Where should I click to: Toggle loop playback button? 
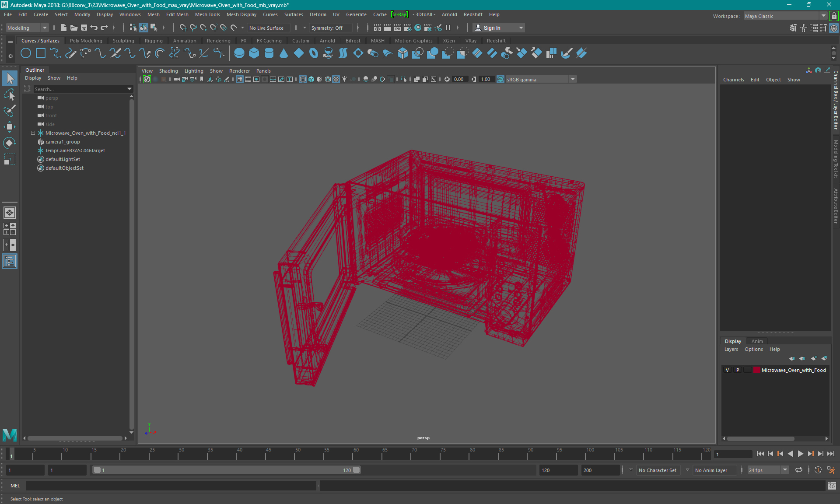tap(799, 470)
